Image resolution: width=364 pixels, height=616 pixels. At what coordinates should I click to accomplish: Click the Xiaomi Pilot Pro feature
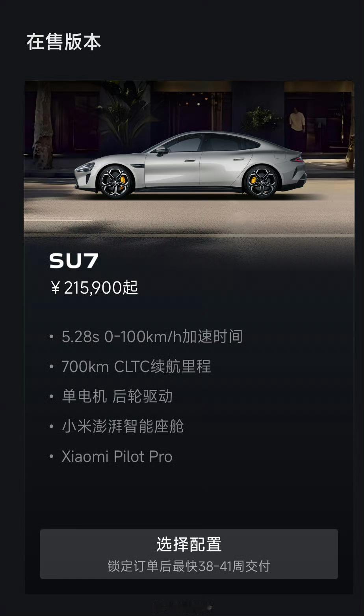point(117,456)
